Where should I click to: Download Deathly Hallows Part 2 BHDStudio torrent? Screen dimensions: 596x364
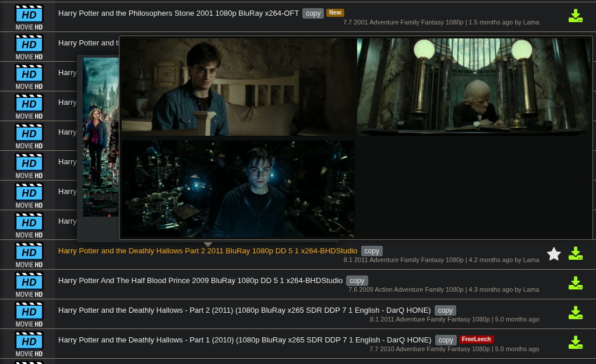[x=576, y=253]
